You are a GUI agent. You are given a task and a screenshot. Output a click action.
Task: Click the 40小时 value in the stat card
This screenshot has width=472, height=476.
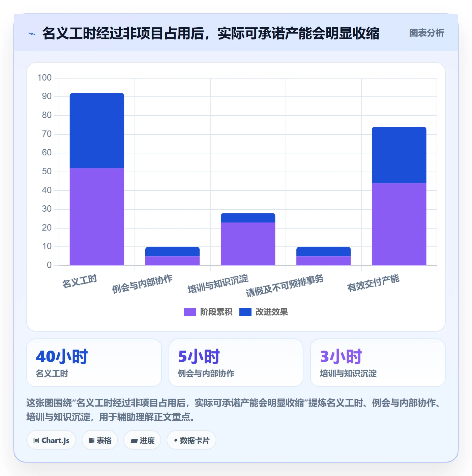pyautogui.click(x=62, y=356)
